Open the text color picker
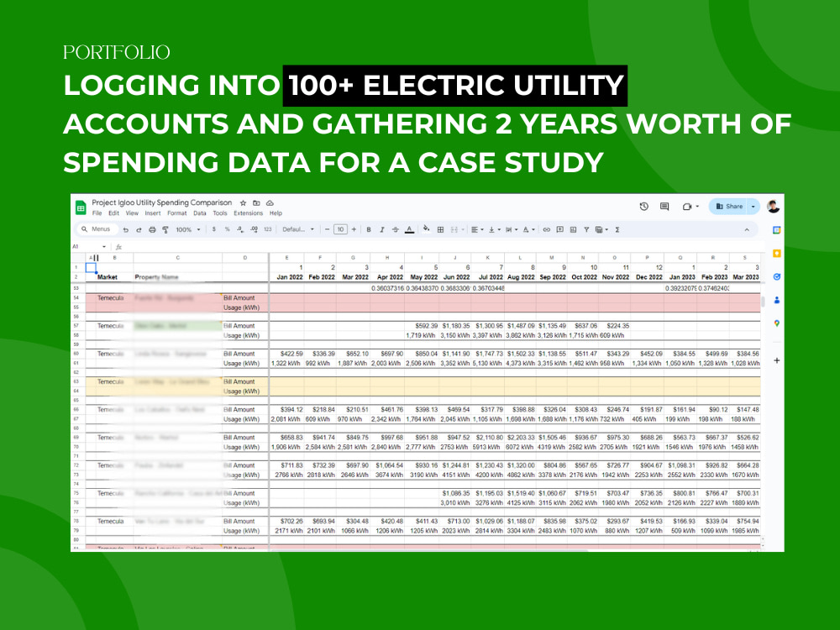 [x=409, y=230]
